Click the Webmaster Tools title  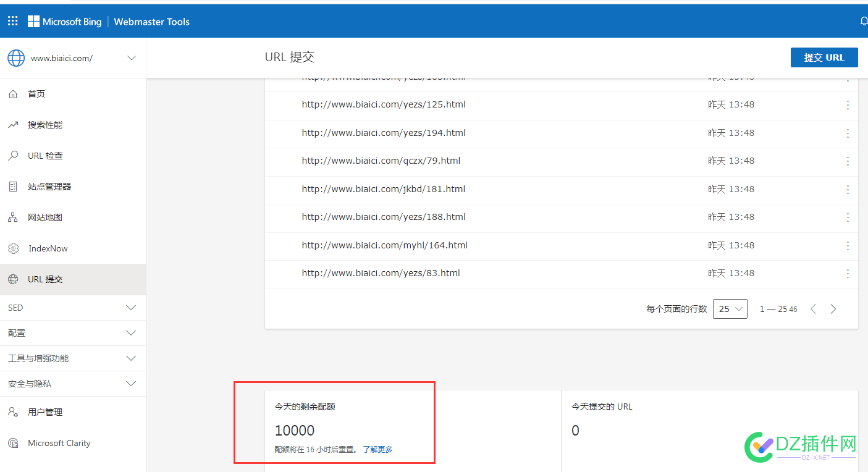(152, 22)
